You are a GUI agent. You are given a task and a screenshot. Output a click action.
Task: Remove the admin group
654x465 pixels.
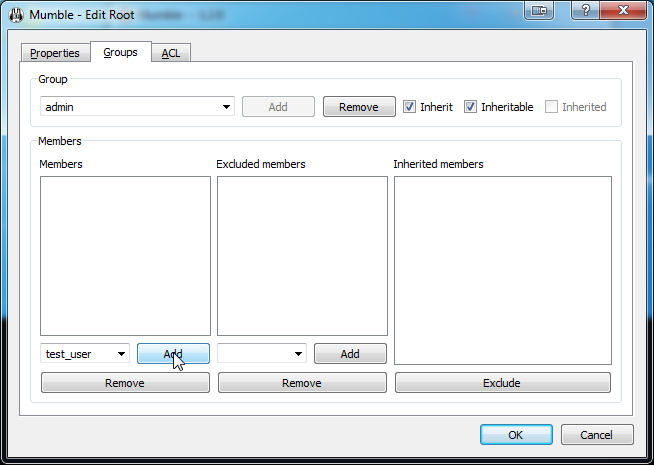359,107
